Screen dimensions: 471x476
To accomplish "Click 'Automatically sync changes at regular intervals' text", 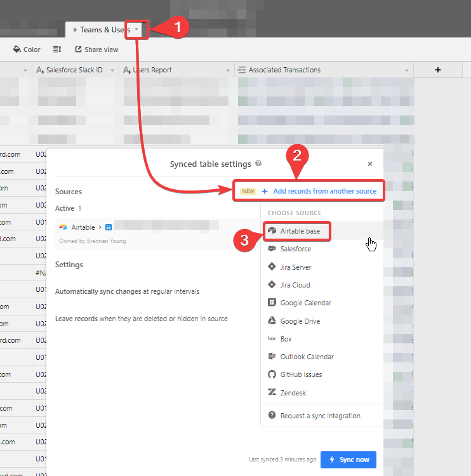I will click(127, 291).
